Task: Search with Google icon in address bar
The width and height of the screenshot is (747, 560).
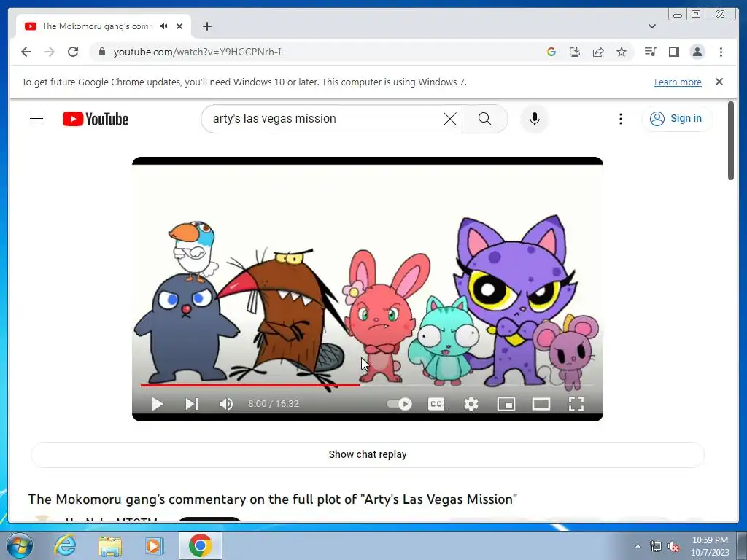Action: (551, 52)
